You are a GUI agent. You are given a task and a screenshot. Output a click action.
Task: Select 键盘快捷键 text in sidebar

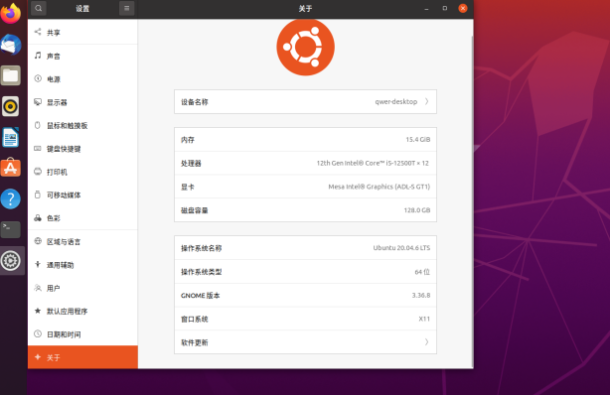(64, 149)
